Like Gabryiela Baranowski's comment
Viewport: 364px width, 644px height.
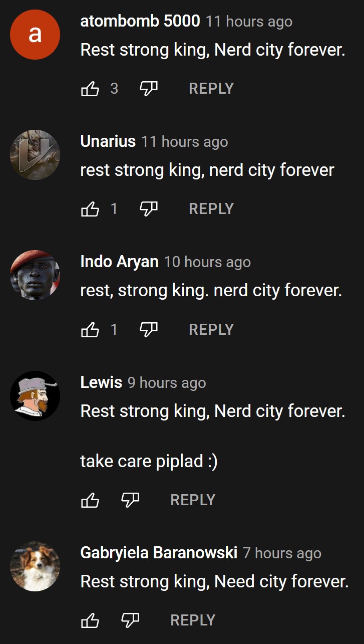(x=90, y=620)
